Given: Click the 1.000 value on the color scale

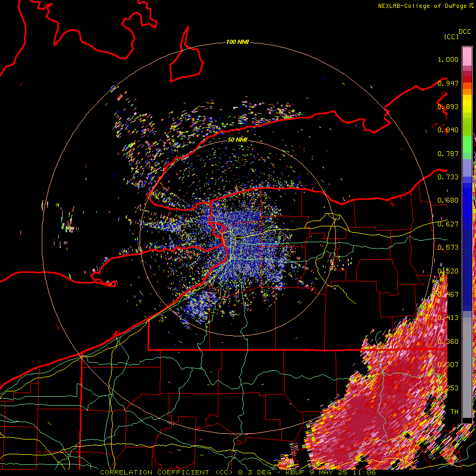Looking at the screenshot, I should (x=448, y=59).
